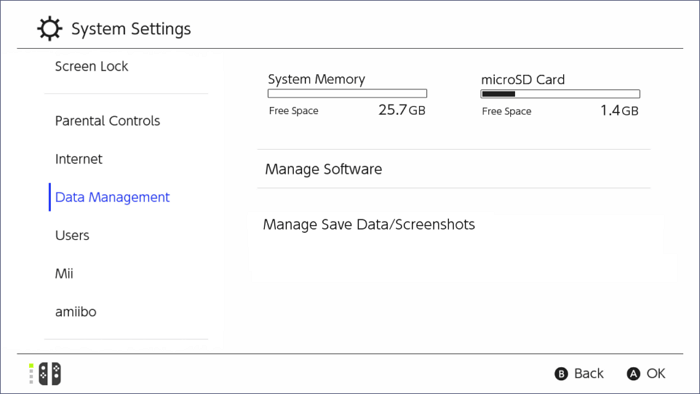Click the System Memory heading

click(317, 79)
